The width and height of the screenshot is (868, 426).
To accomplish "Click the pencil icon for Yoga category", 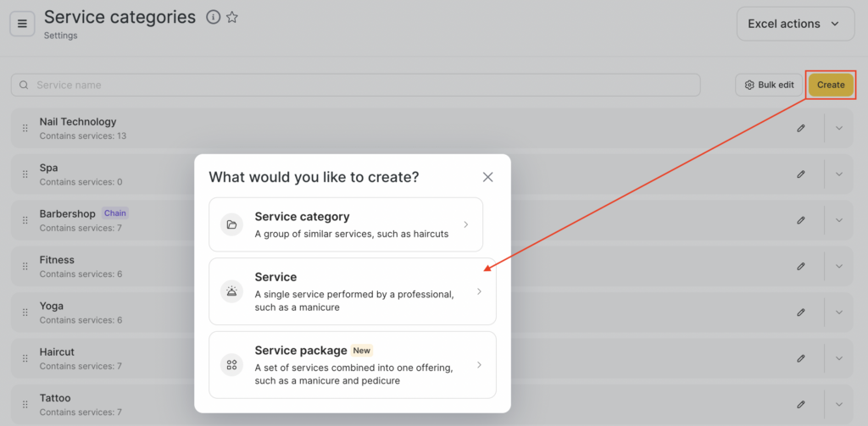I will (801, 313).
